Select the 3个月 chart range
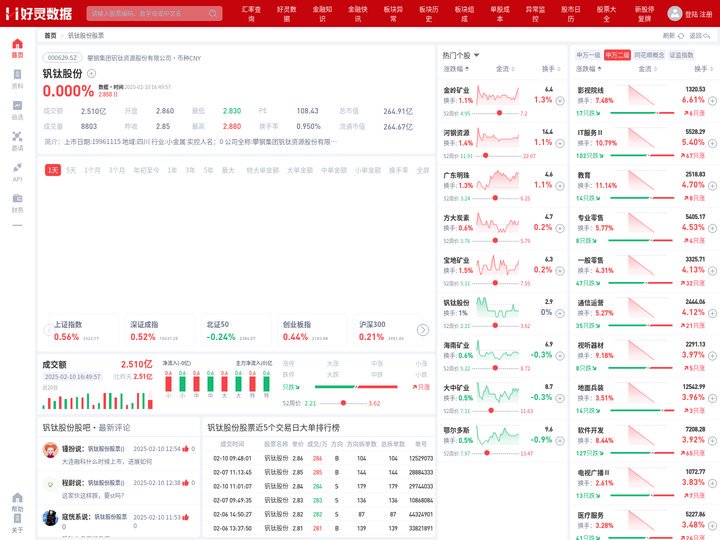Viewport: 720px width, 540px height. 117,170
